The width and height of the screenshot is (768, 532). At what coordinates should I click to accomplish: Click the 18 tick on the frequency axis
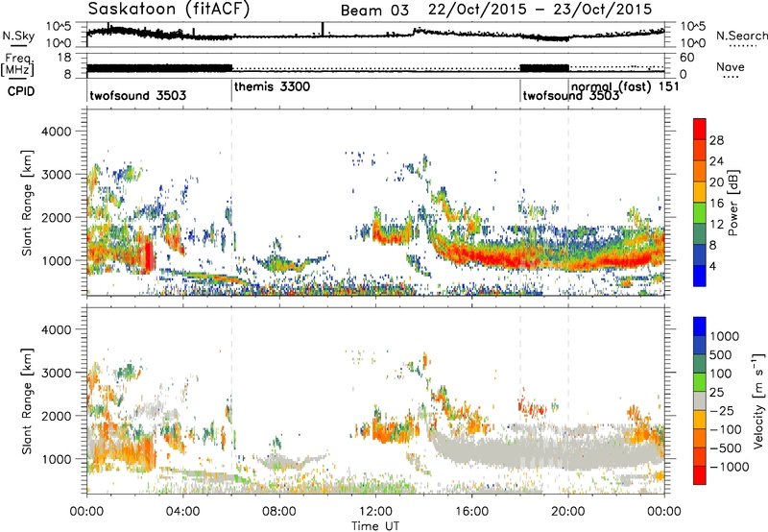click(x=64, y=58)
